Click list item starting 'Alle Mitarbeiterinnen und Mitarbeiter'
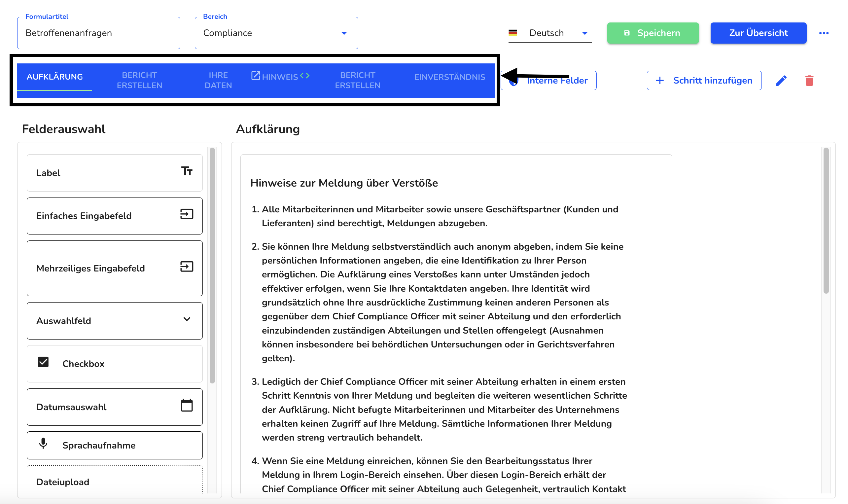The height and width of the screenshot is (504, 848). [x=440, y=216]
